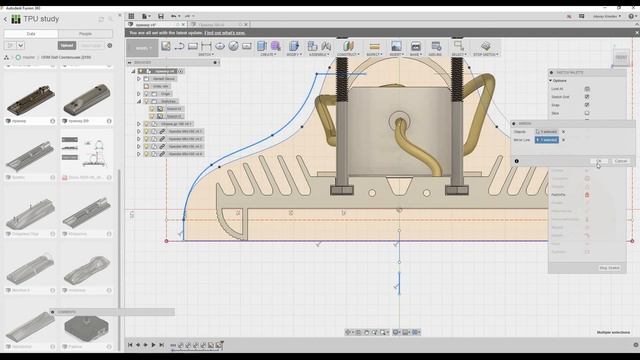The height and width of the screenshot is (360, 640).
Task: Click the Undo arrow
Action: 174,16
